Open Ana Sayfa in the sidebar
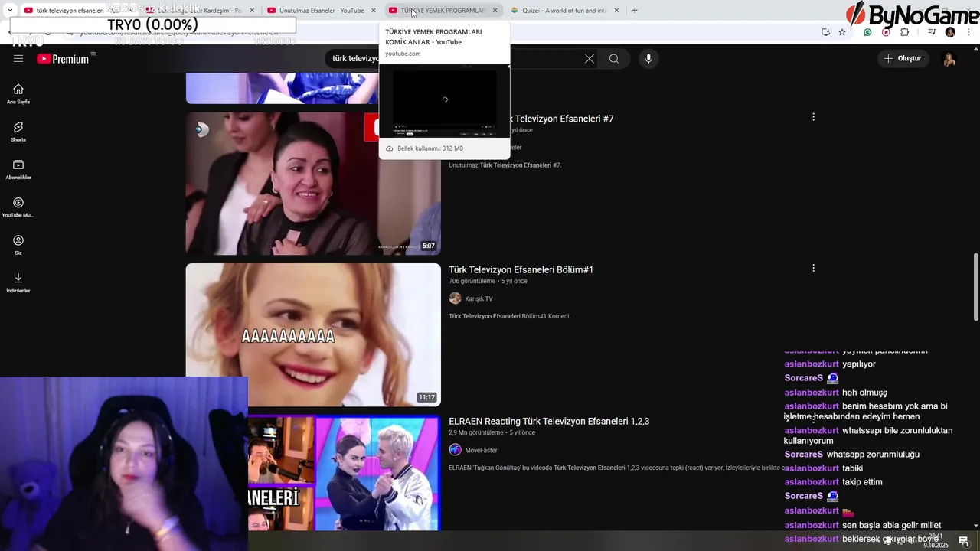 tap(18, 93)
